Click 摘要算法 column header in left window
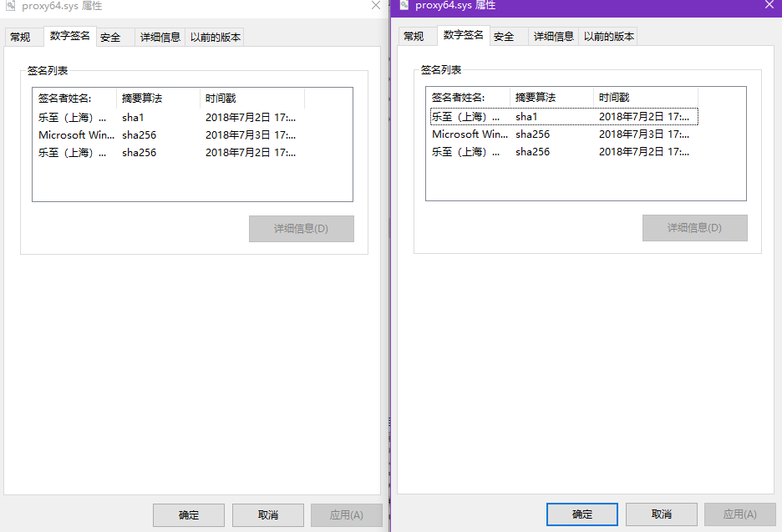Viewport: 782px width, 532px height. tap(159, 99)
